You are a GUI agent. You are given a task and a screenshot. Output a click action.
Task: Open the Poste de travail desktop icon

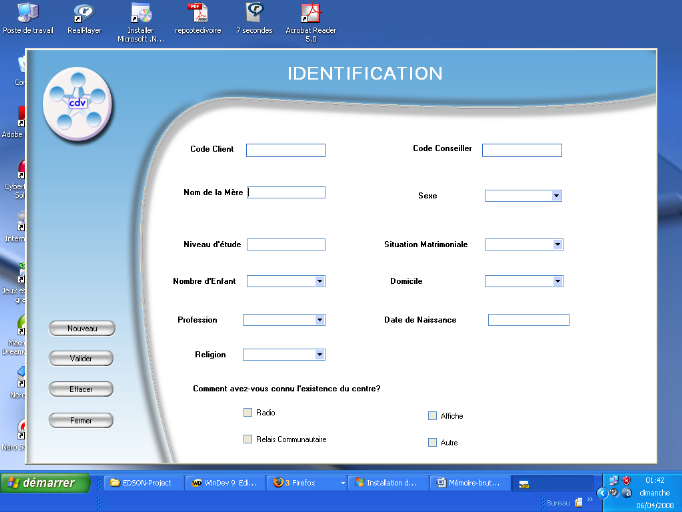[28, 14]
